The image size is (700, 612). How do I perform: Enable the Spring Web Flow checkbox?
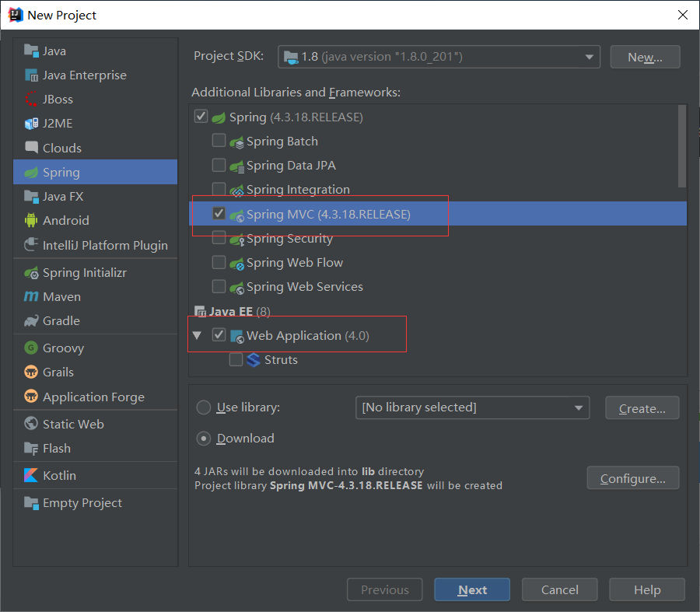pos(219,262)
